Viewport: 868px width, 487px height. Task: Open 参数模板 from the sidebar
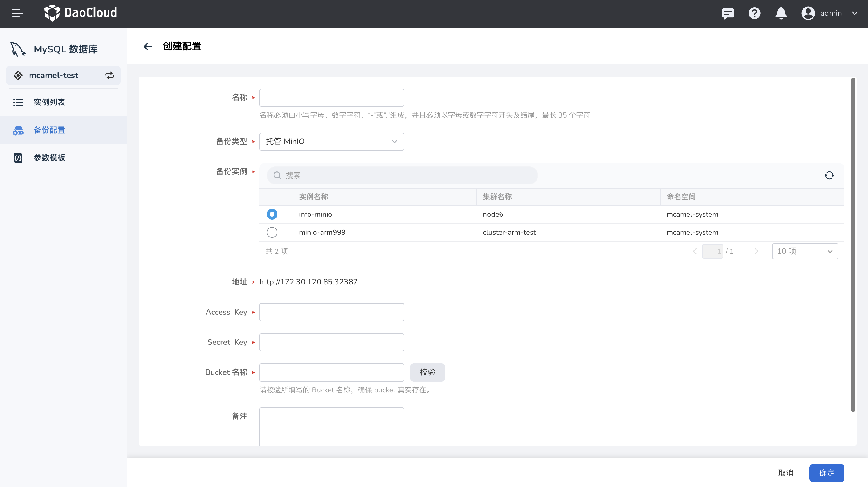point(49,158)
